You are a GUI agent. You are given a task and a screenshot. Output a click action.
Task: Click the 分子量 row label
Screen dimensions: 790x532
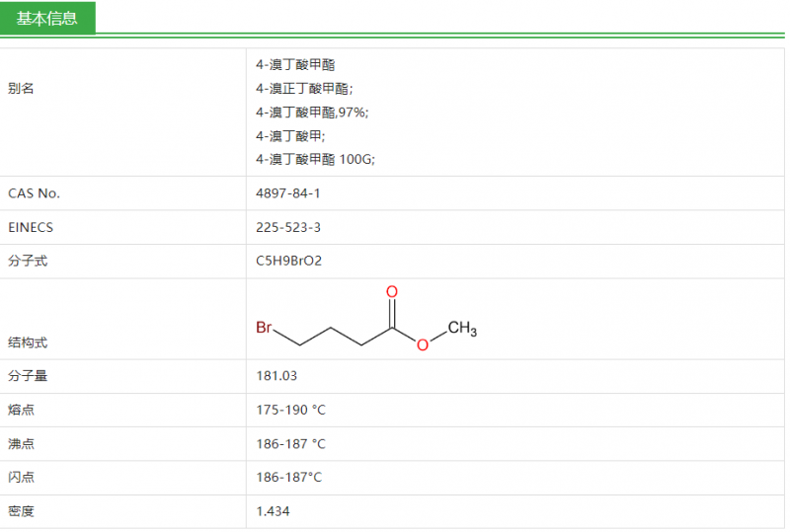(x=28, y=376)
